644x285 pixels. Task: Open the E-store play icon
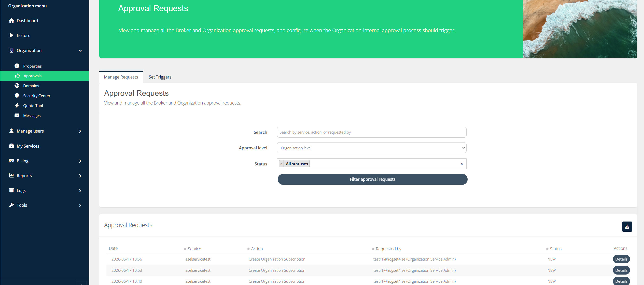pyautogui.click(x=11, y=35)
